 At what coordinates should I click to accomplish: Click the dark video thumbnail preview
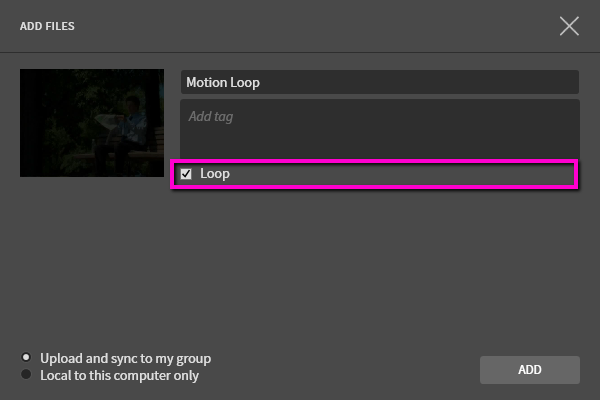[92, 123]
